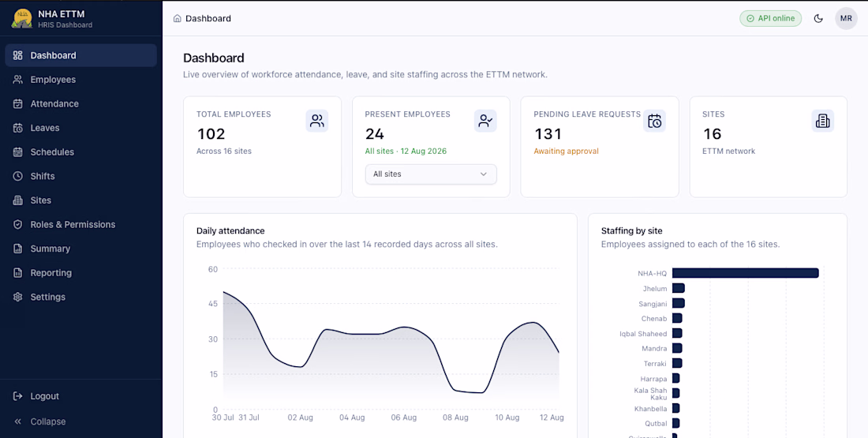
Task: Click the Attendance calendar-check icon
Action: [17, 103]
